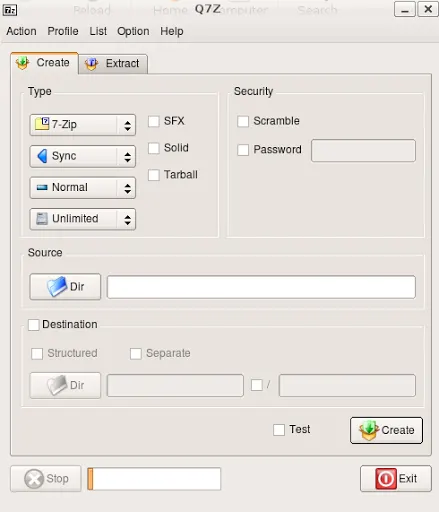Toggle the slash checkbox beside destination path
Viewport: 439px width, 512px height.
point(257,385)
